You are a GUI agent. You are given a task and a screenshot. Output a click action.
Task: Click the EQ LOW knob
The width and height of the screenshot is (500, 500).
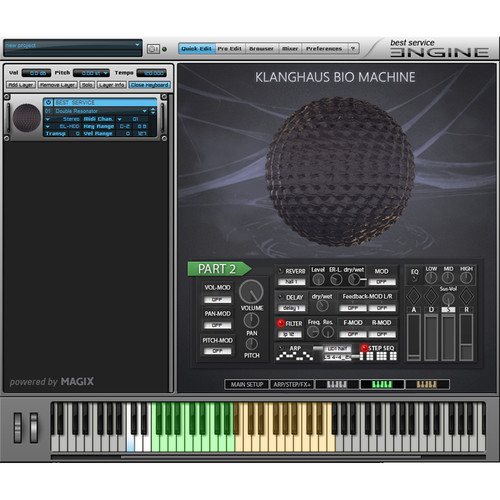431,277
